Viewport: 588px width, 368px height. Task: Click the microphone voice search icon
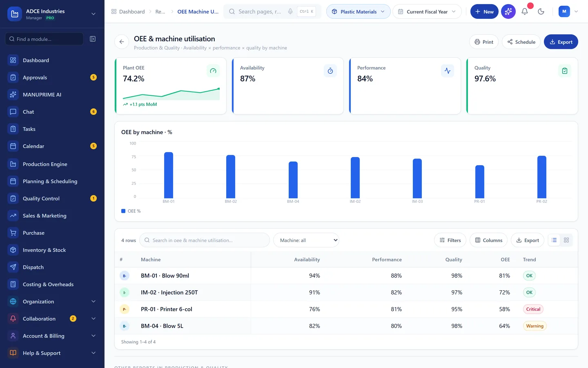tap(290, 11)
